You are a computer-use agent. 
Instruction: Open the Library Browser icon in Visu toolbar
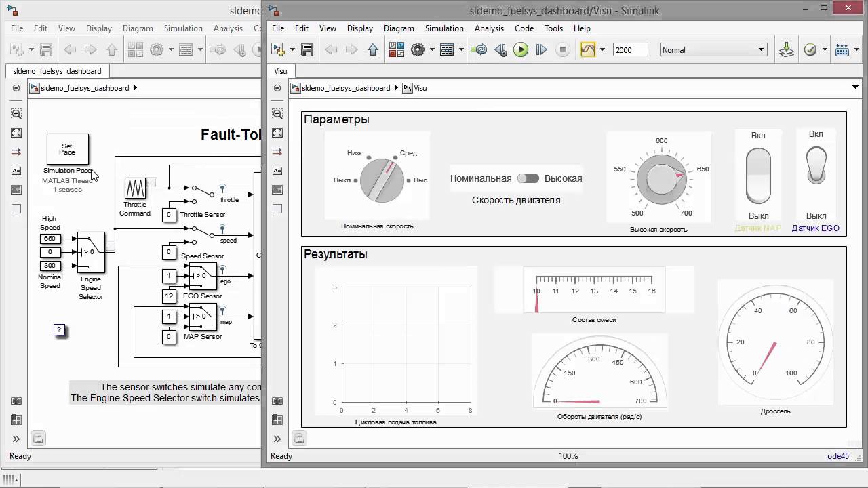(x=397, y=49)
